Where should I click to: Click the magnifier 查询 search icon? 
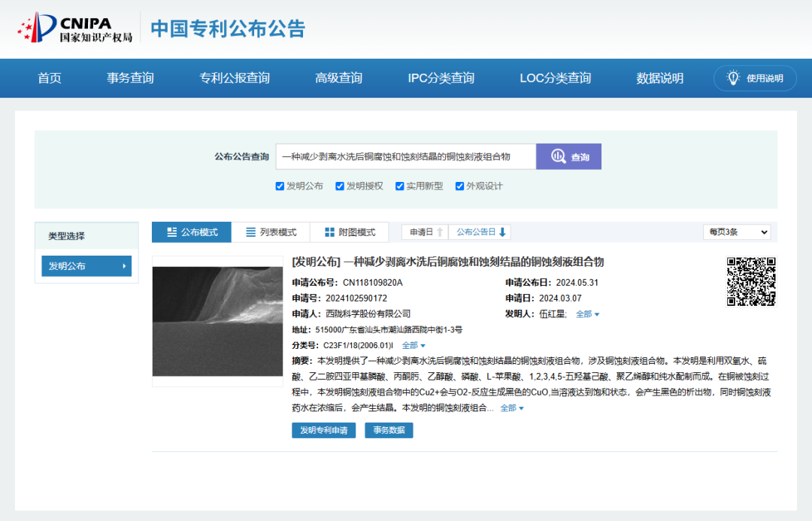[558, 156]
